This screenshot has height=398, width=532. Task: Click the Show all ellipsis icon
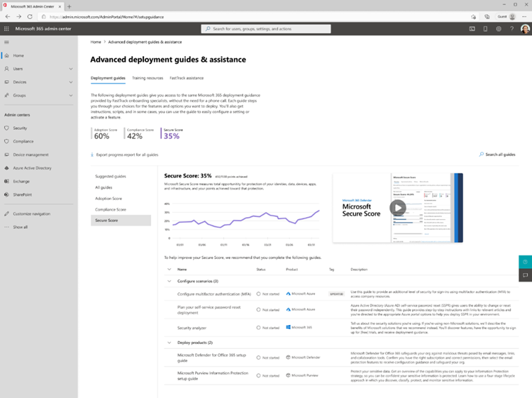[x=7, y=227]
